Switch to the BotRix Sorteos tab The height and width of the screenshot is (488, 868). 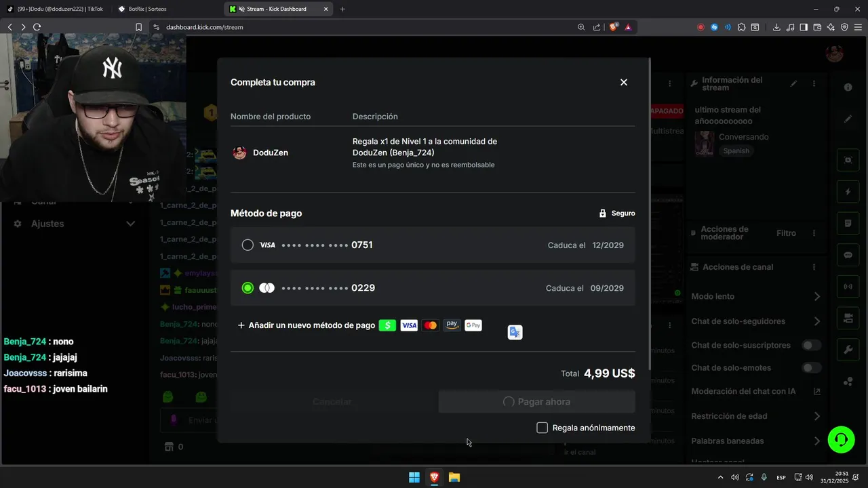point(165,9)
